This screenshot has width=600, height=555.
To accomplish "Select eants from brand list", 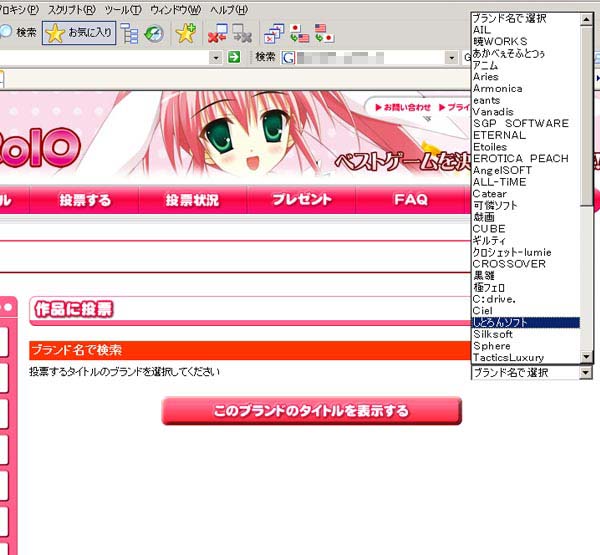I will coord(526,100).
